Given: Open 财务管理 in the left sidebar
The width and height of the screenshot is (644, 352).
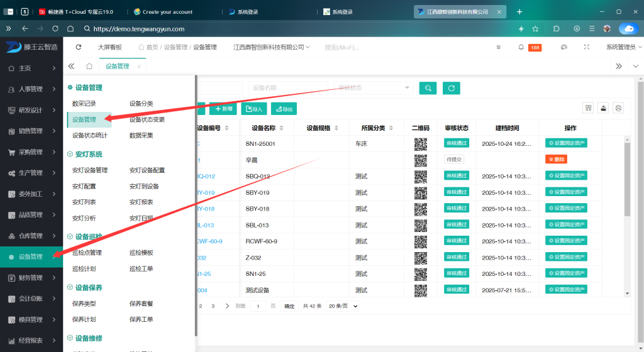Looking at the screenshot, I should click(31, 278).
